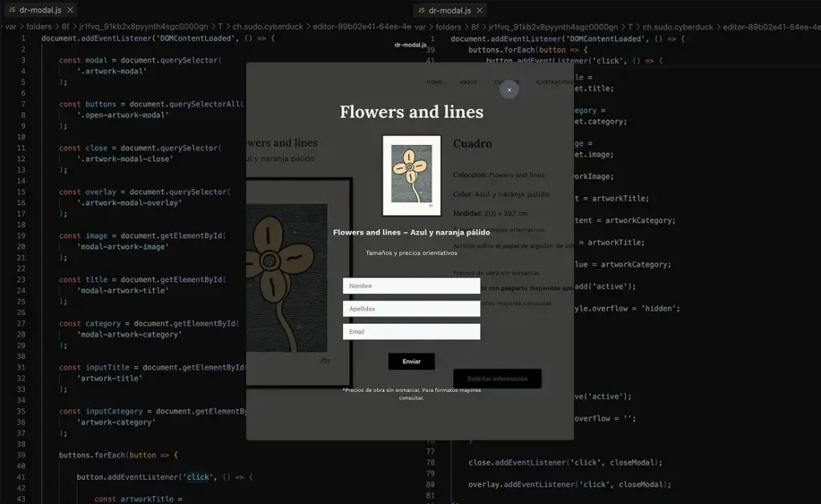
Task: Click the 'folders' breadcrumb in right editor
Action: tap(448, 26)
